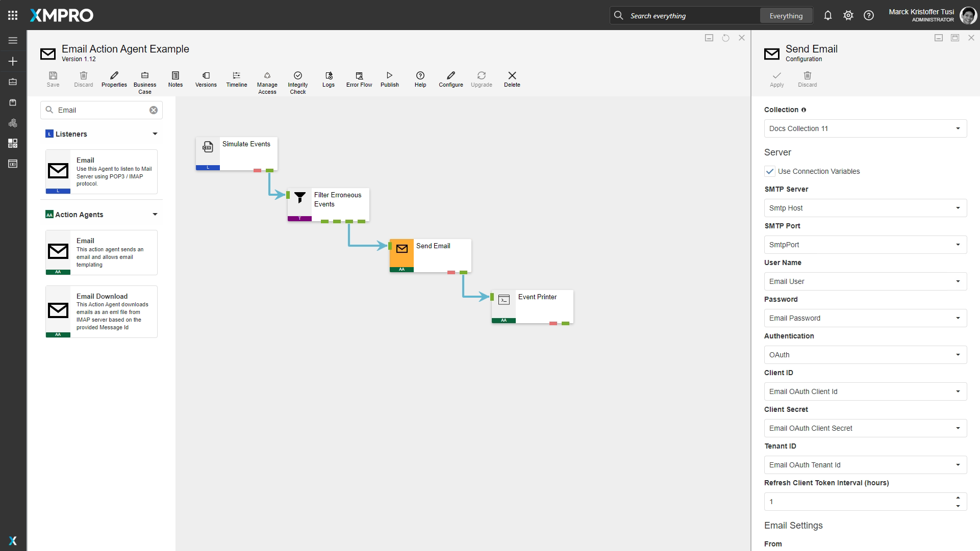The width and height of the screenshot is (980, 551).
Task: Click the Everything search scope button
Action: pos(786,16)
